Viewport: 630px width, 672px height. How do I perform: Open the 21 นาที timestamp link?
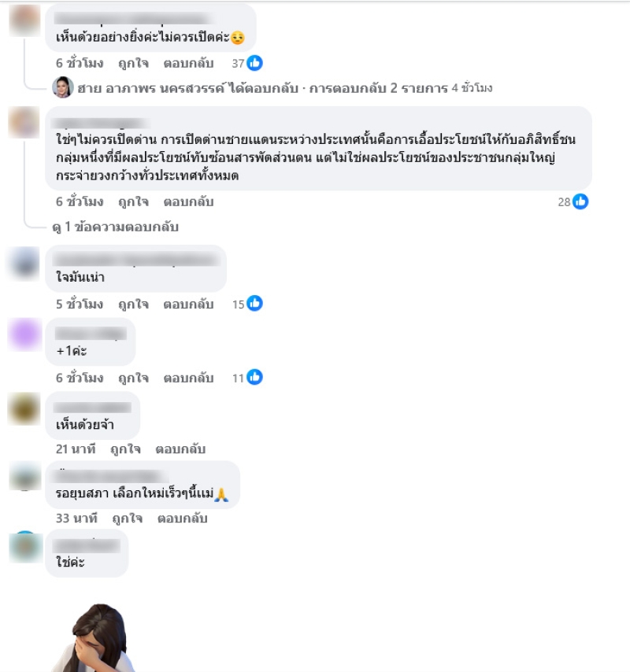pos(76,449)
